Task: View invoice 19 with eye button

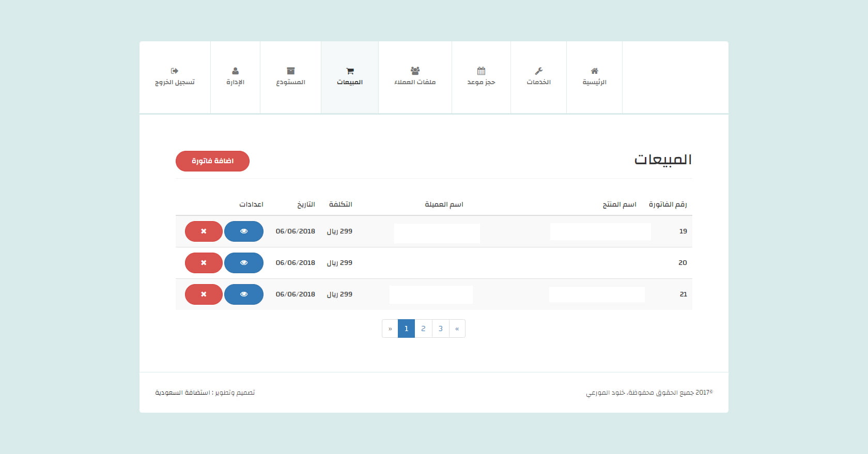Action: [244, 231]
